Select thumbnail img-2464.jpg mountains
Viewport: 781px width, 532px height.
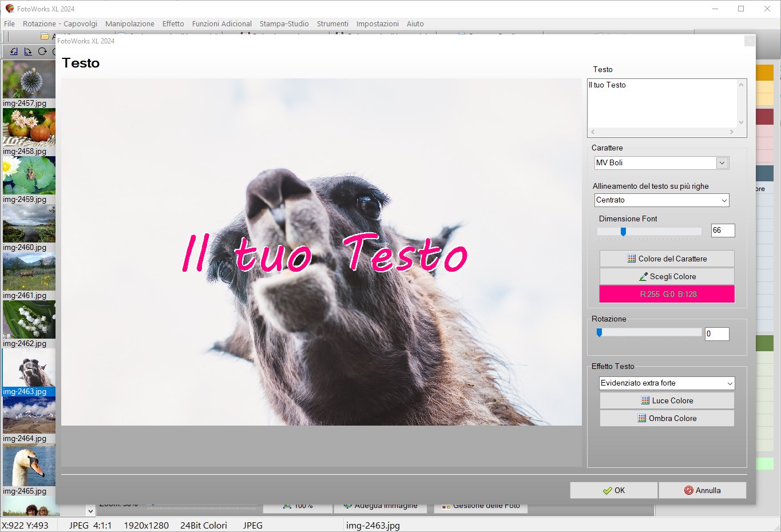pyautogui.click(x=29, y=415)
